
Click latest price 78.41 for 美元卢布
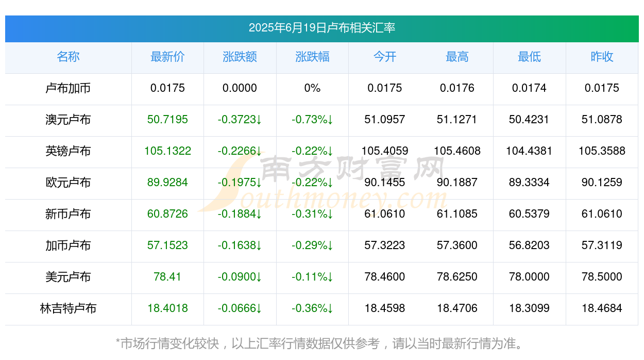click(x=167, y=277)
